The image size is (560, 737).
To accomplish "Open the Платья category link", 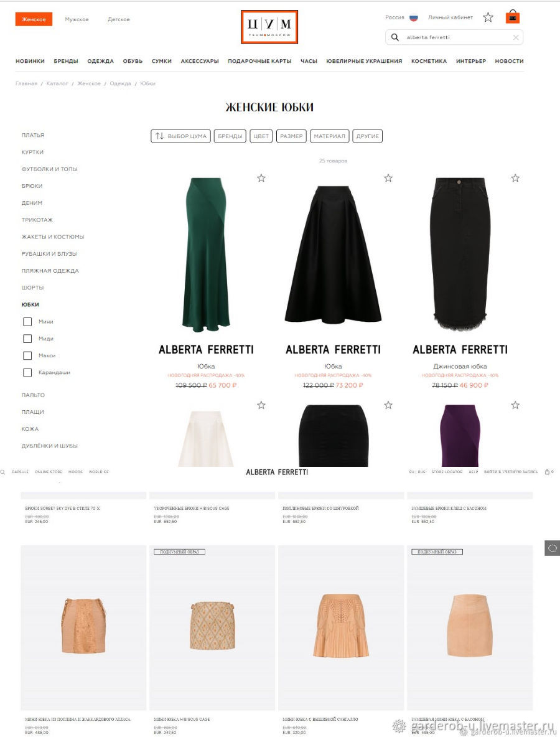I will click(x=33, y=135).
